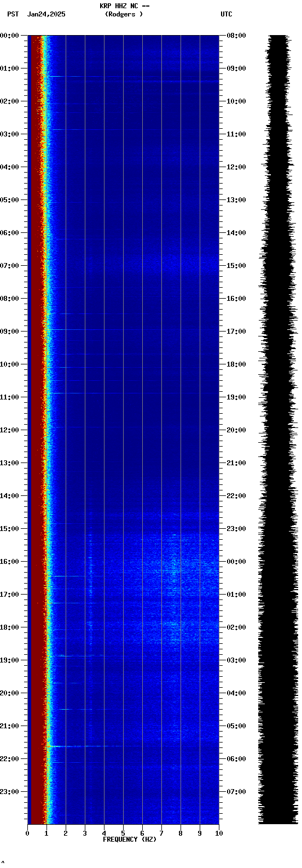Click the 18:00 UTC time label
The height and width of the screenshot is (868, 302).
(236, 364)
